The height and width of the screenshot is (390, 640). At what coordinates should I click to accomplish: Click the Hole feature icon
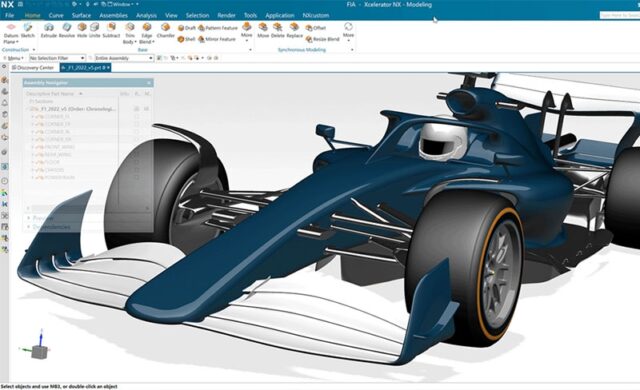click(x=82, y=31)
